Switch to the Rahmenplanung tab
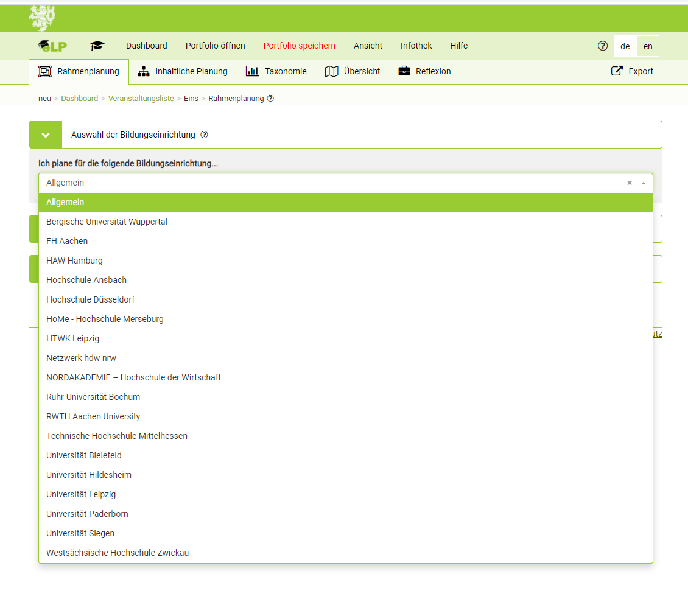 click(79, 71)
